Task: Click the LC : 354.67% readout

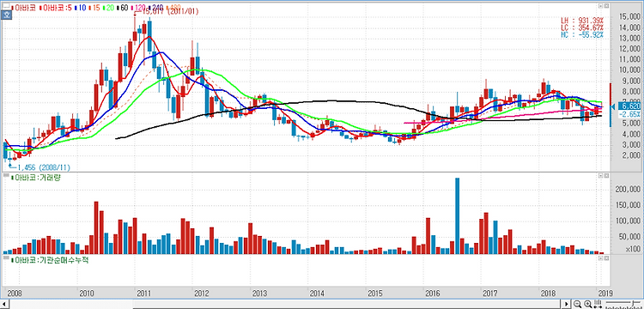Action: point(582,27)
